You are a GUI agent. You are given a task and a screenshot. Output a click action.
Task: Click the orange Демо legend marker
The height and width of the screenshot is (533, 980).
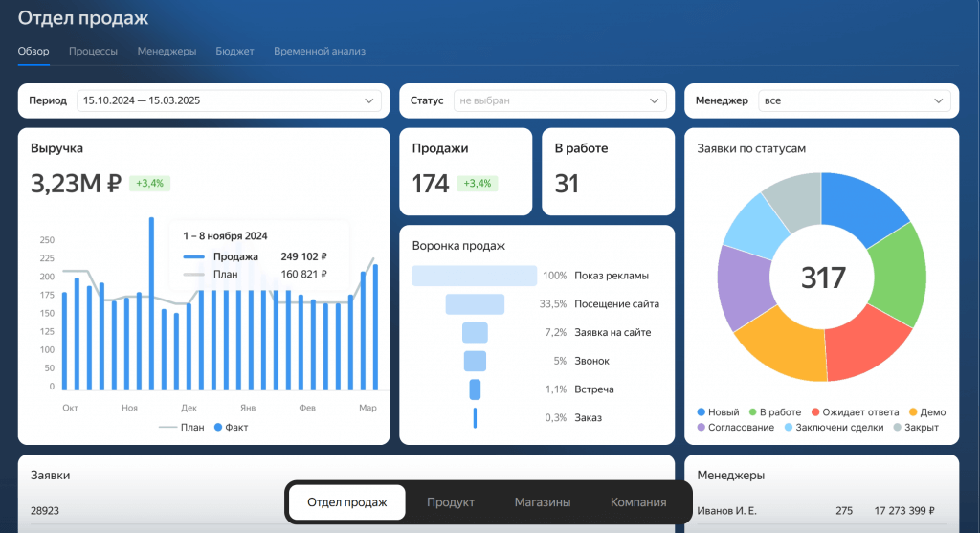point(912,412)
